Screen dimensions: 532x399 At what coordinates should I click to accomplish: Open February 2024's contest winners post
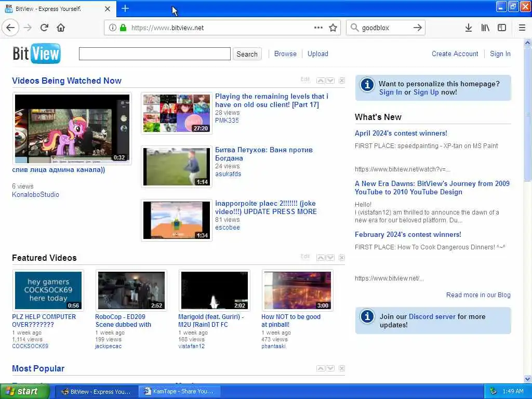408,234
